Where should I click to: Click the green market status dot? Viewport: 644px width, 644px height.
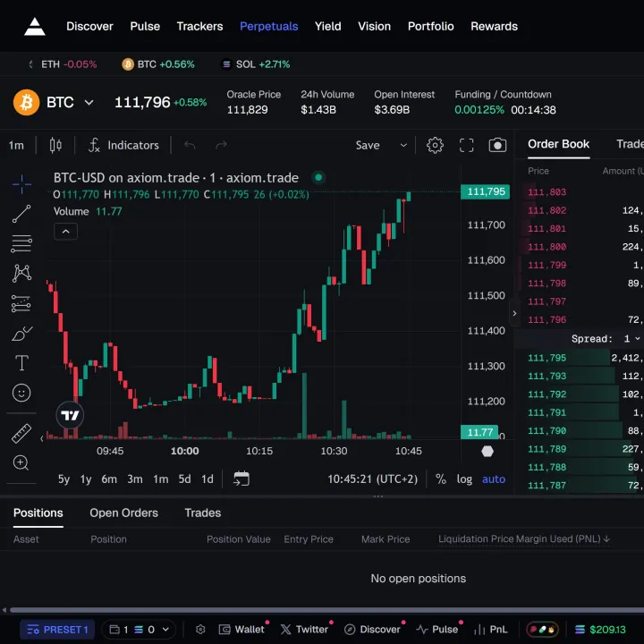(x=318, y=177)
